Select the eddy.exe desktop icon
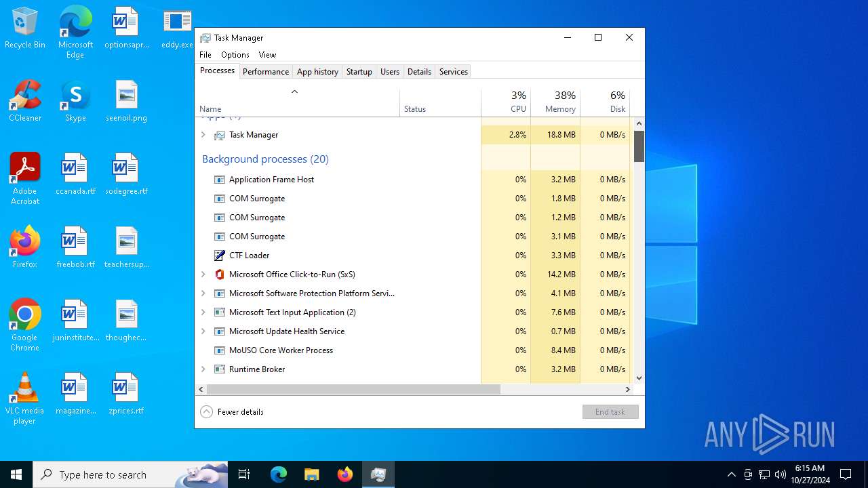Image resolution: width=868 pixels, height=488 pixels. (x=177, y=28)
